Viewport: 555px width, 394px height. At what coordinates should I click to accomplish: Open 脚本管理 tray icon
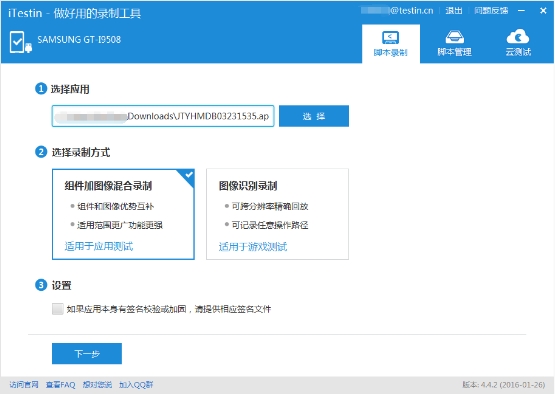454,37
